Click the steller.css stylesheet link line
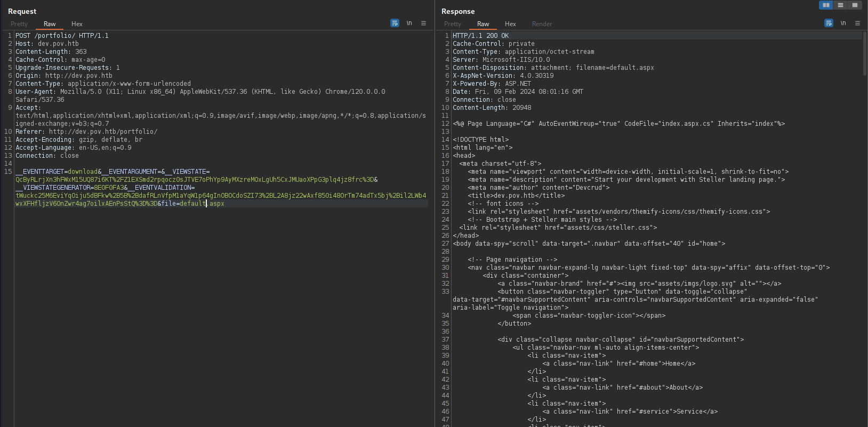Screen dimensions: 868x427 pos(558,228)
